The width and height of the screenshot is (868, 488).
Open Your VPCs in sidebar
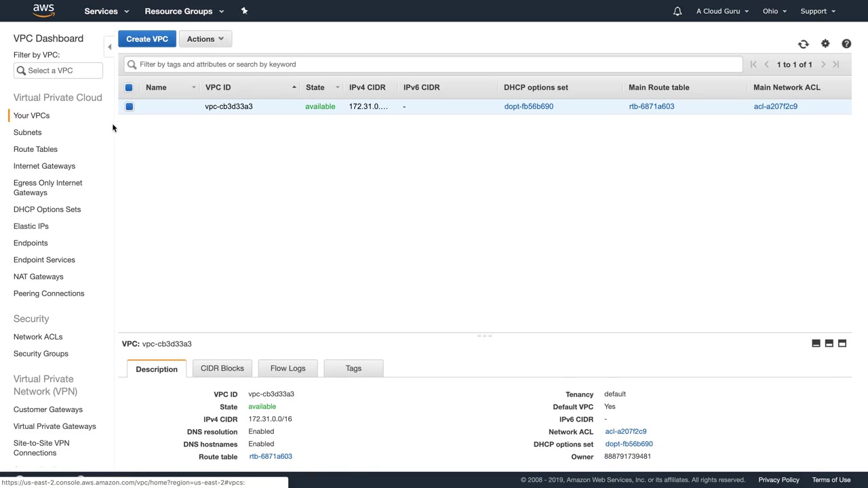(x=31, y=116)
